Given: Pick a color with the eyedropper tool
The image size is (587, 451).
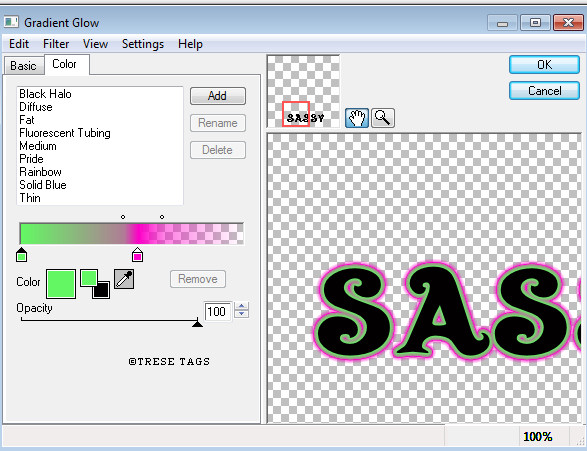Looking at the screenshot, I should [x=124, y=279].
